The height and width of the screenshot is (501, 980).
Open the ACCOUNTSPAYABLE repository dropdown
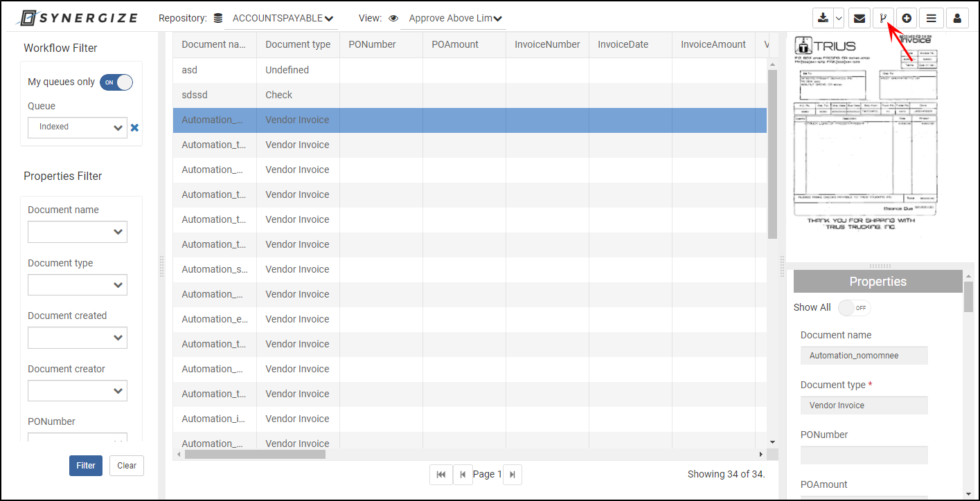[x=282, y=19]
